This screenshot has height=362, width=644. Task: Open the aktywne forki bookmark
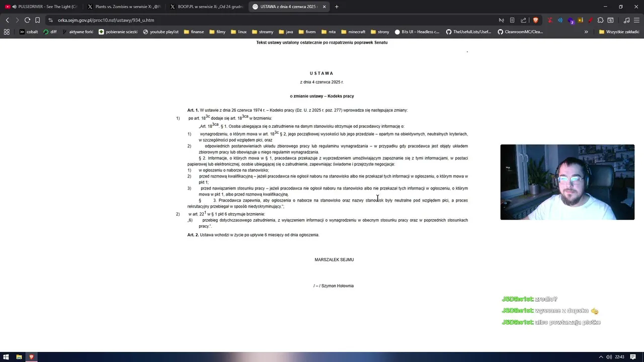tap(78, 32)
